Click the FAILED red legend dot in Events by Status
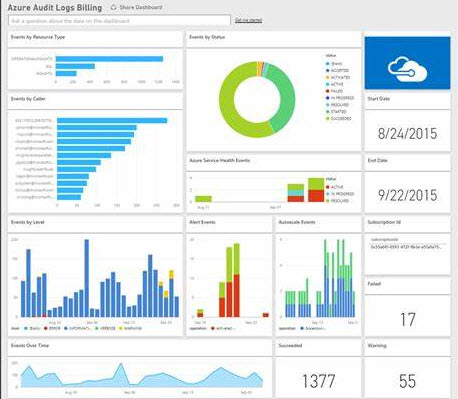Screen dimensions: 458x399 pos(328,91)
